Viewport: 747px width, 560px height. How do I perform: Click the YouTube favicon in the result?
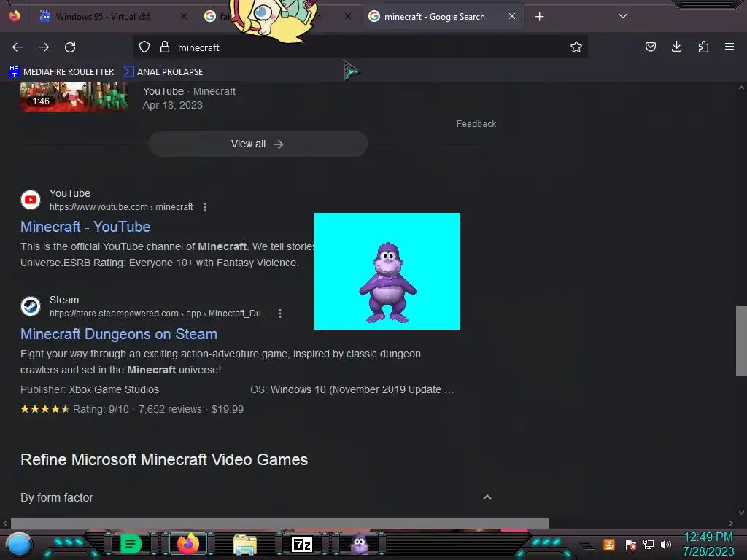click(x=31, y=200)
